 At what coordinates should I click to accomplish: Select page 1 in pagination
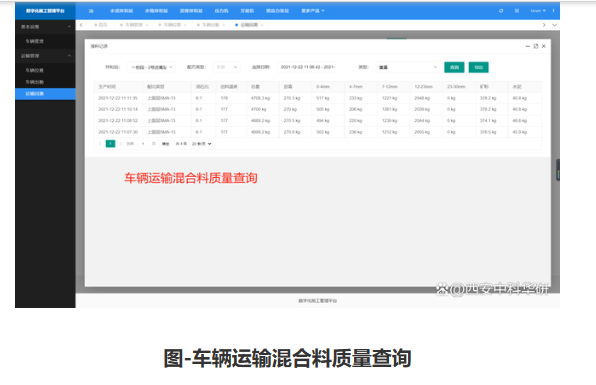click(x=110, y=144)
